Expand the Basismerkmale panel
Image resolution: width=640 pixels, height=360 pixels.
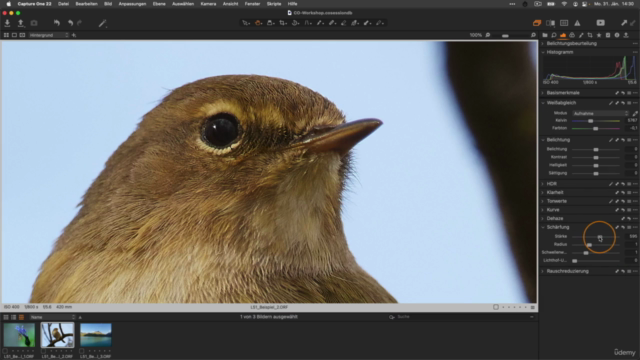(x=543, y=93)
